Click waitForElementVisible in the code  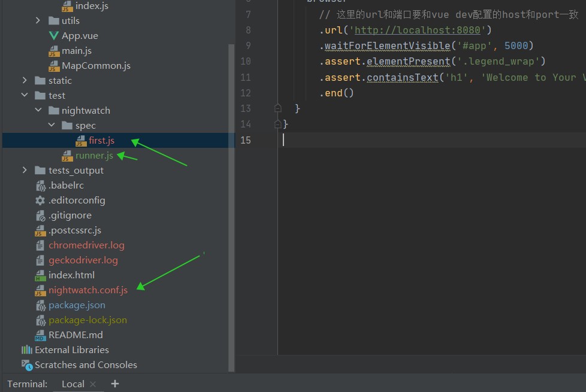point(388,46)
